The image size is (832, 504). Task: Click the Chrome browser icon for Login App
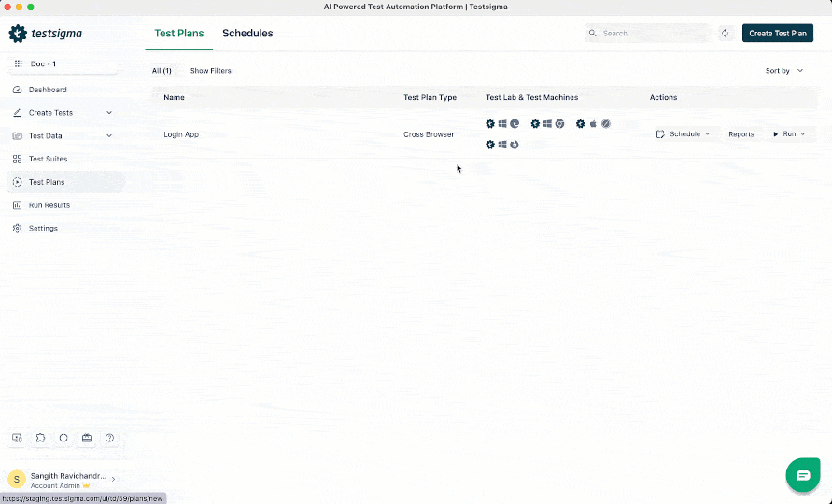[x=559, y=124]
